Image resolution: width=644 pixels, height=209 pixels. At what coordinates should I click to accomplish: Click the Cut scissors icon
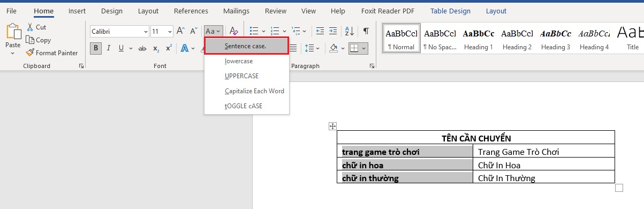tap(30, 27)
